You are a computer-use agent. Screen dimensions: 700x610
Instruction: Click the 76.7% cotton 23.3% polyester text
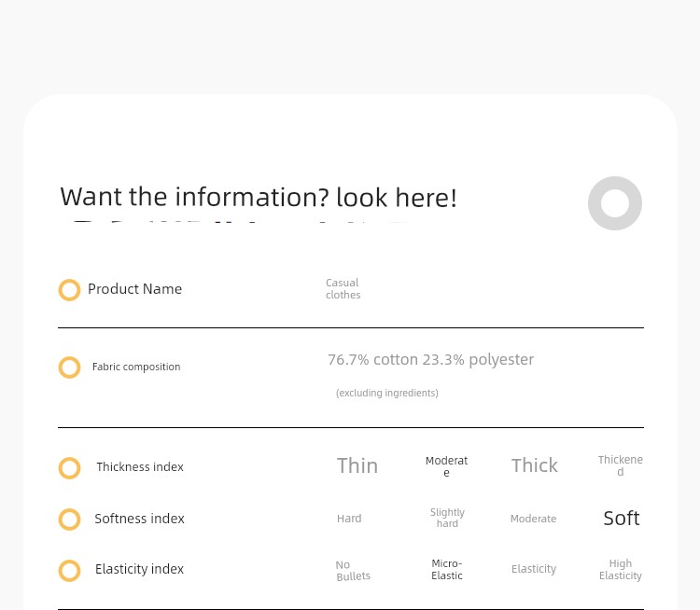point(431,360)
